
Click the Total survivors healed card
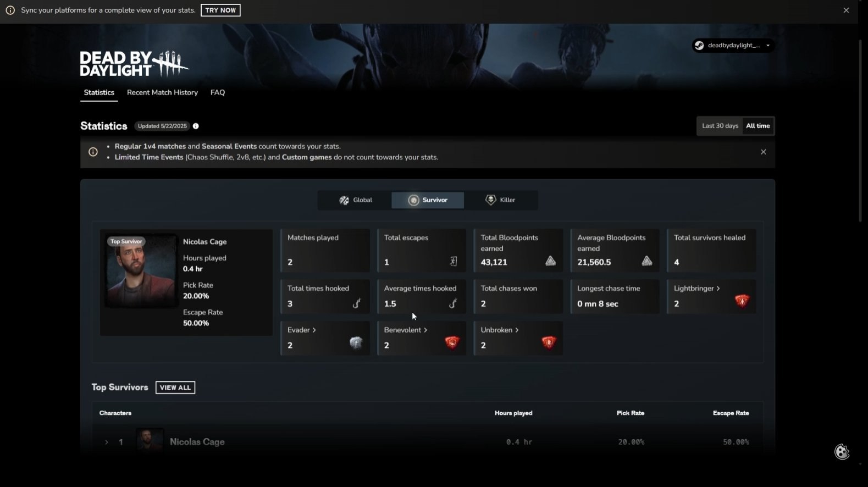click(712, 251)
